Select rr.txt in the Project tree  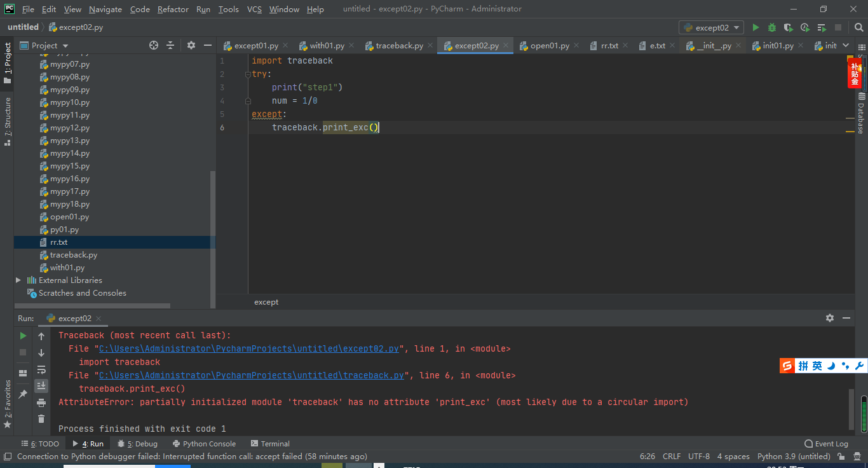click(x=114, y=242)
